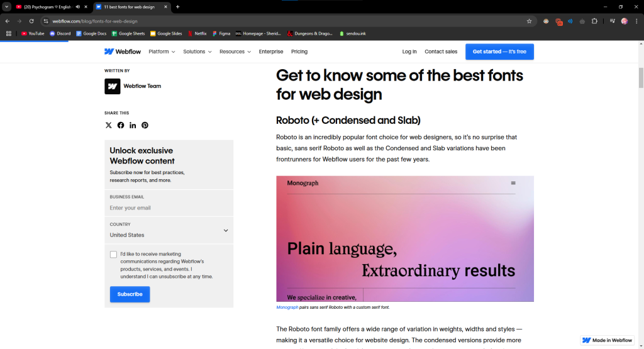Screen dimensions: 644x349
Task: Open the tab search dropdown arrow
Action: [x=6, y=7]
